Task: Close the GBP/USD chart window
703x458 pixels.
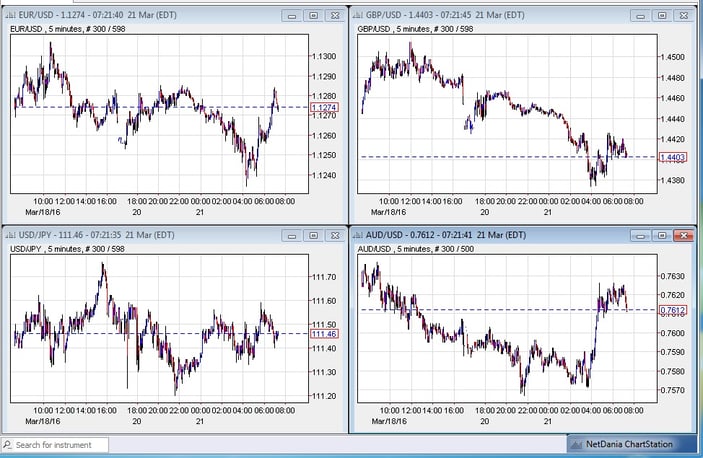Action: point(683,16)
